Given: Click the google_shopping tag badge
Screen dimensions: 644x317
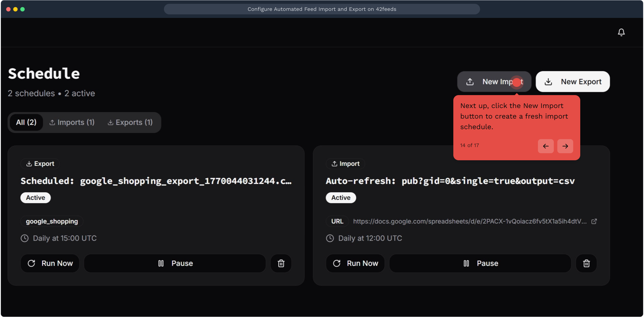Looking at the screenshot, I should pyautogui.click(x=52, y=221).
